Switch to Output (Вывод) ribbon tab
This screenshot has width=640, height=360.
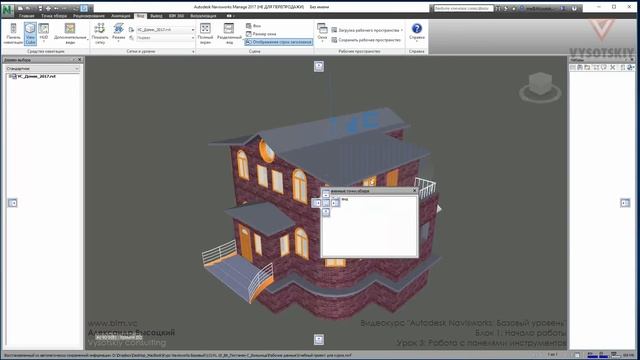(156, 16)
